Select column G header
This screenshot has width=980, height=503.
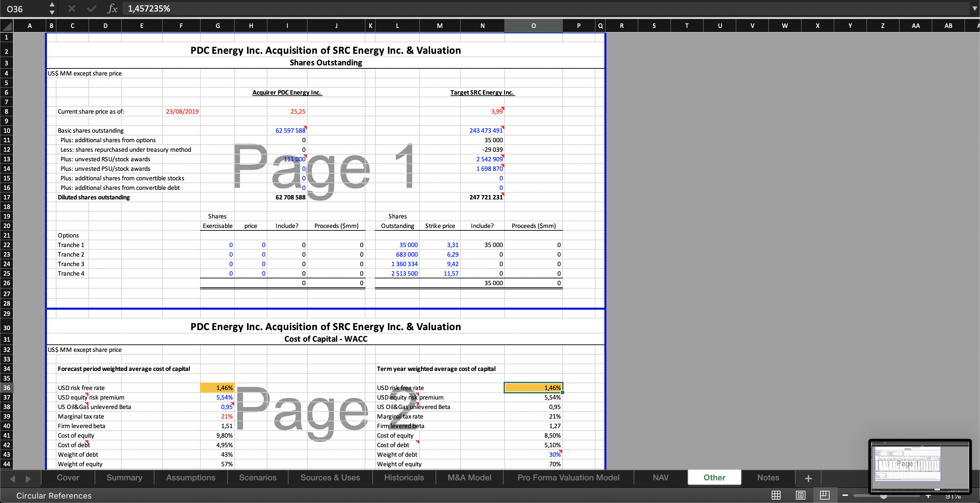click(218, 26)
